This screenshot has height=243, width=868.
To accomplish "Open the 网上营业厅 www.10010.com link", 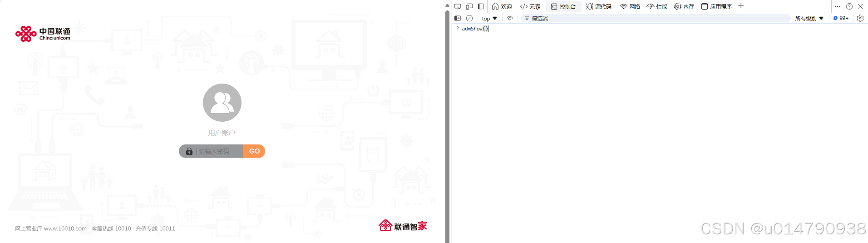I will coord(51,228).
